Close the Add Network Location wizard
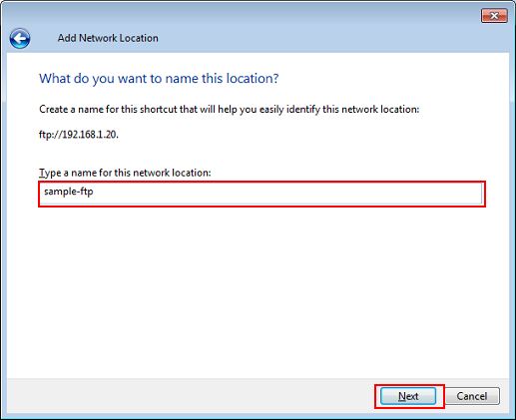 point(494,16)
